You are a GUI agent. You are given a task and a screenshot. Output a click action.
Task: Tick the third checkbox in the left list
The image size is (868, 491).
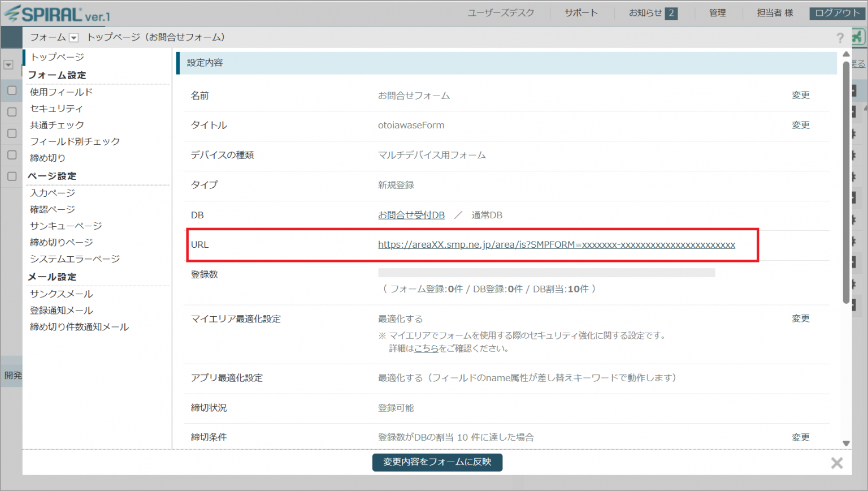[x=12, y=133]
